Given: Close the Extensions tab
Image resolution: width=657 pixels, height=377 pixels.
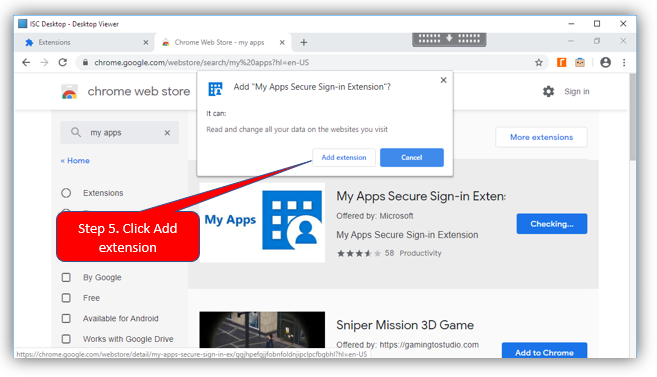Looking at the screenshot, I should 146,42.
